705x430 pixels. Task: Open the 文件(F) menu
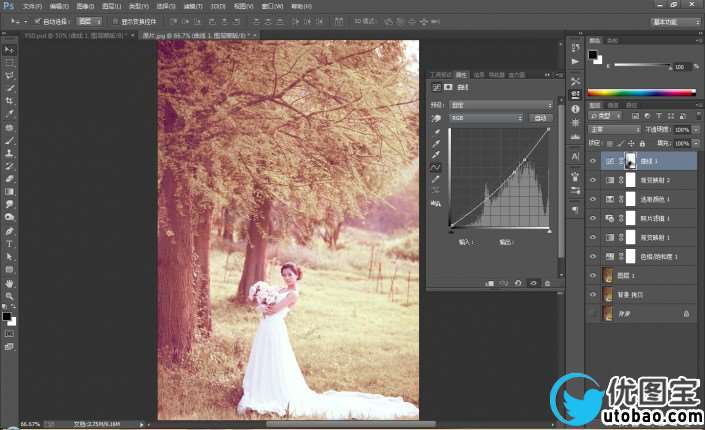pos(32,6)
